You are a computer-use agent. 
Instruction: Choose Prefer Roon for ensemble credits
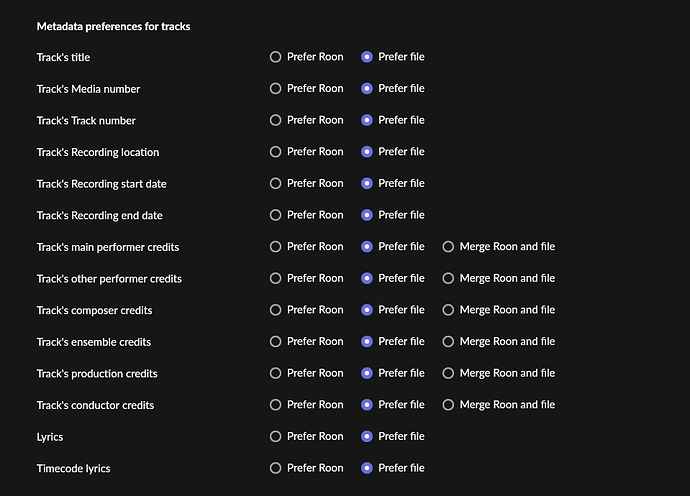pyautogui.click(x=276, y=342)
